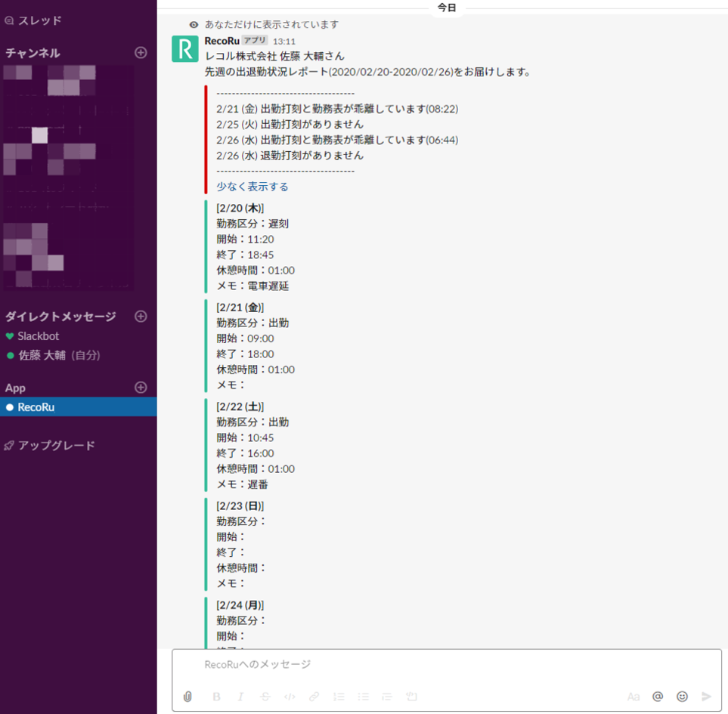Click the Aa formatting visibility control

tap(635, 697)
